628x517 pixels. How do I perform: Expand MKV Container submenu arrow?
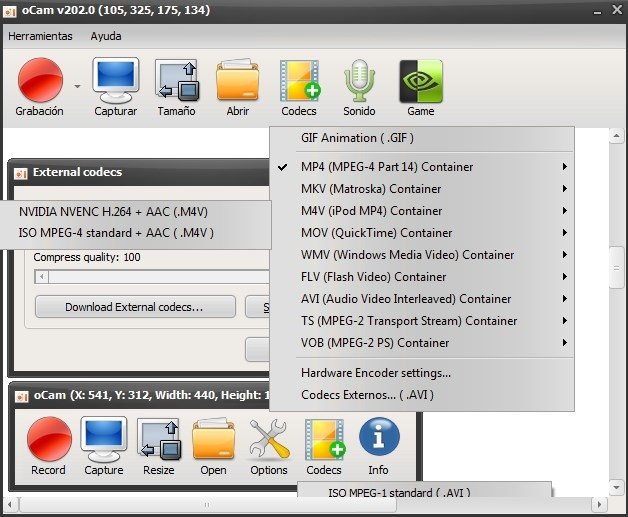pyautogui.click(x=564, y=189)
